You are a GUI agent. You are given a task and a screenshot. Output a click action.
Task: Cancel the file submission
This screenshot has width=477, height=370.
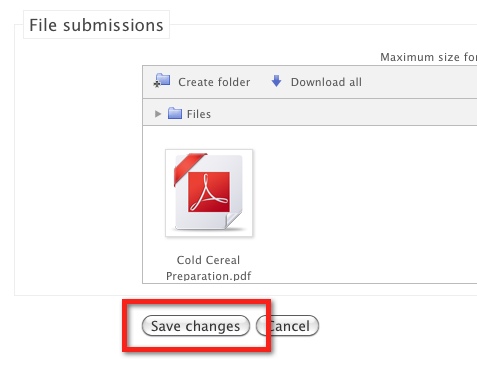(x=287, y=326)
